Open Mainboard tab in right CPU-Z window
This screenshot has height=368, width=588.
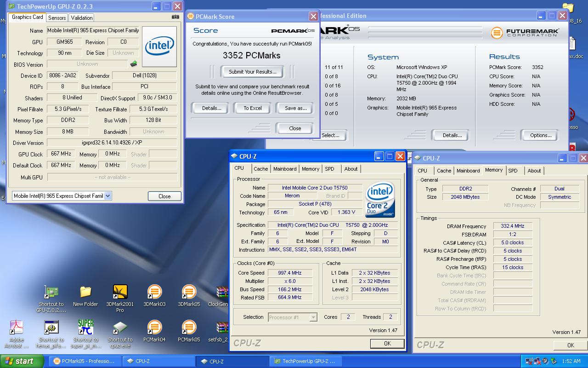pyautogui.click(x=468, y=171)
